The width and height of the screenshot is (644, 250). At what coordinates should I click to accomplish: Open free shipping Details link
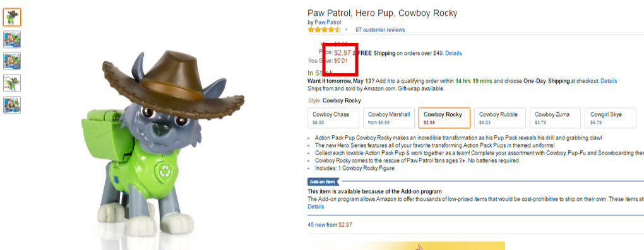point(453,54)
